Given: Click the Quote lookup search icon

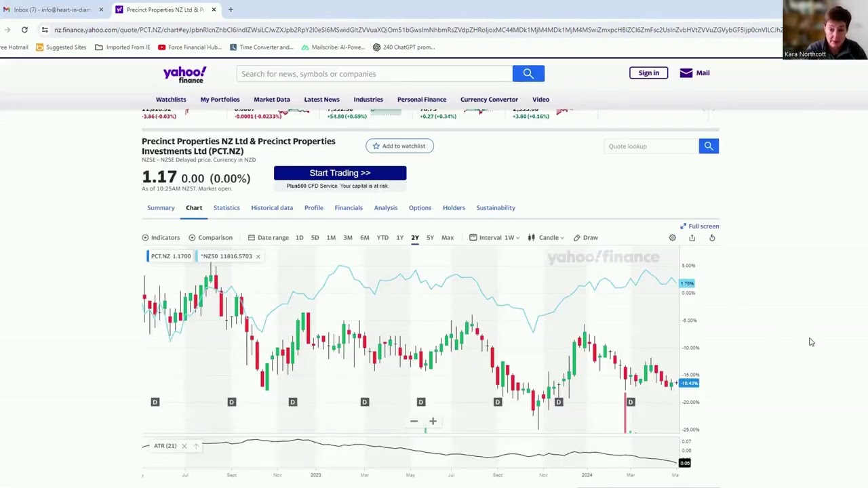Looking at the screenshot, I should pos(709,146).
